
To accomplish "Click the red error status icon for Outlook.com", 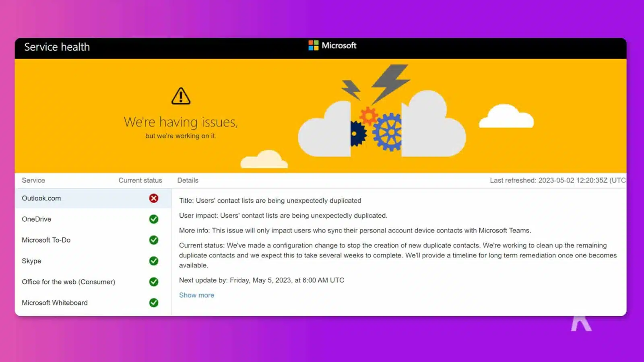I will click(154, 198).
